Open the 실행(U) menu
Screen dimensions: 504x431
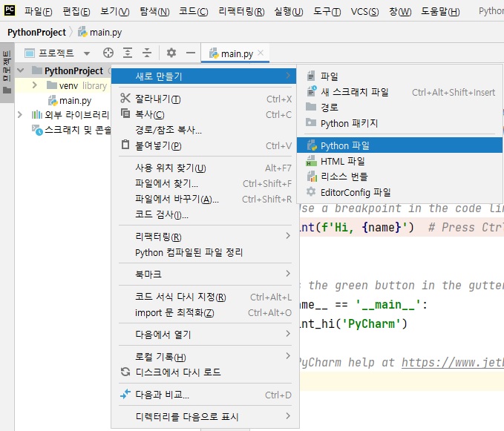(289, 12)
